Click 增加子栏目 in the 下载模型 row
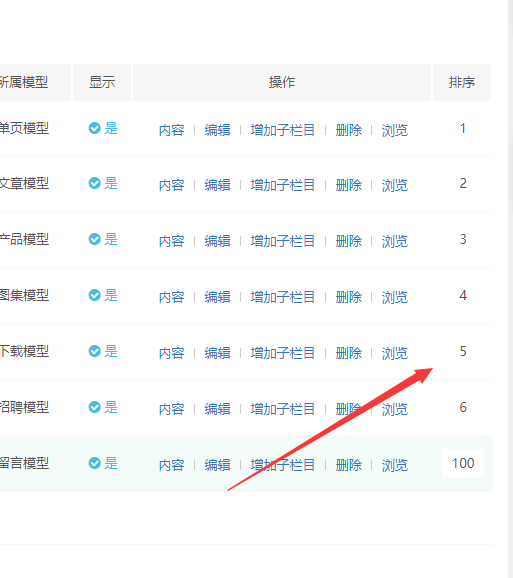Screen dimensions: 513x578 pyautogui.click(x=283, y=353)
